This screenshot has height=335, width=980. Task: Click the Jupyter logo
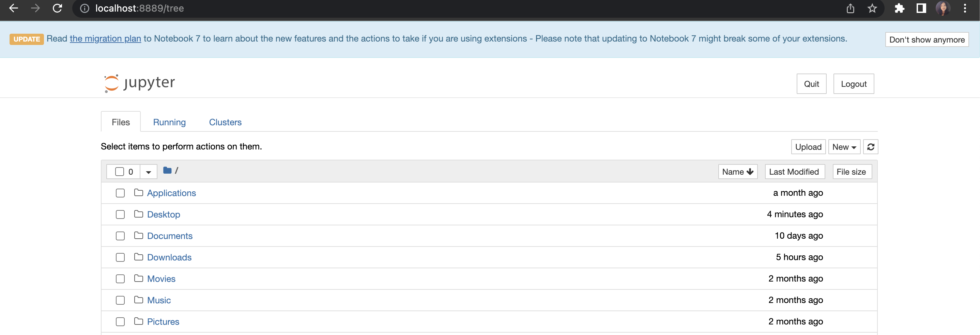140,83
